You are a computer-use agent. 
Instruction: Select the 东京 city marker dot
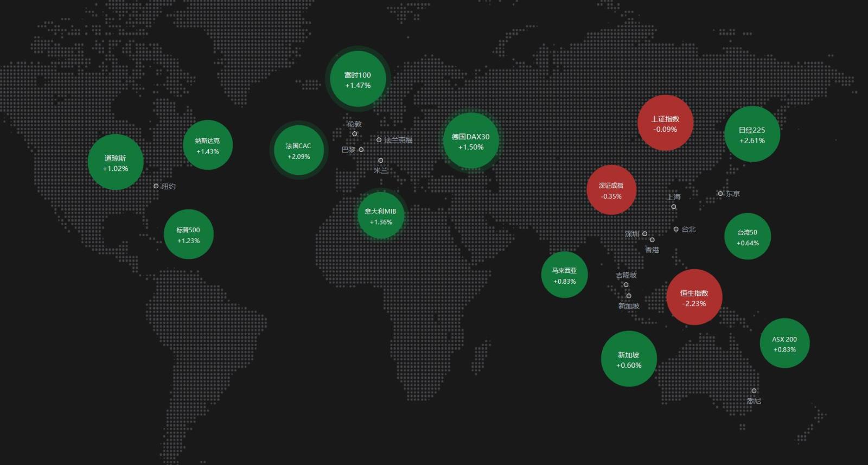pos(720,194)
